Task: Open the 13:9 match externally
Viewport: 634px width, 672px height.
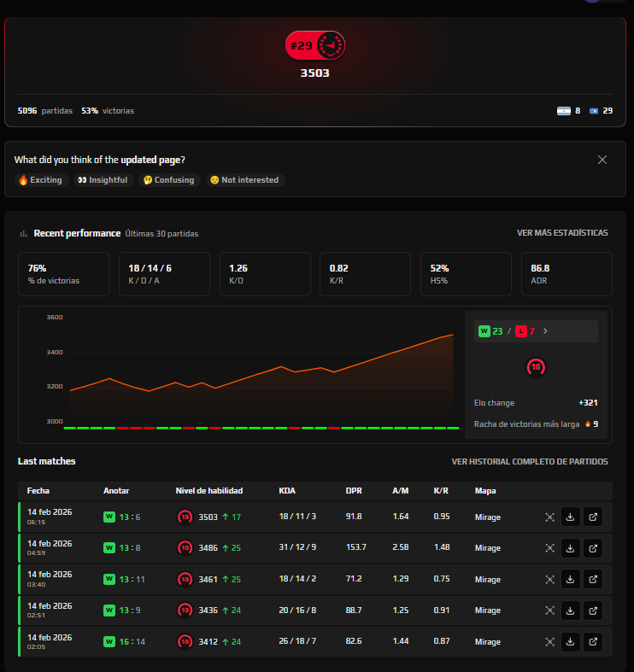Action: 593,611
